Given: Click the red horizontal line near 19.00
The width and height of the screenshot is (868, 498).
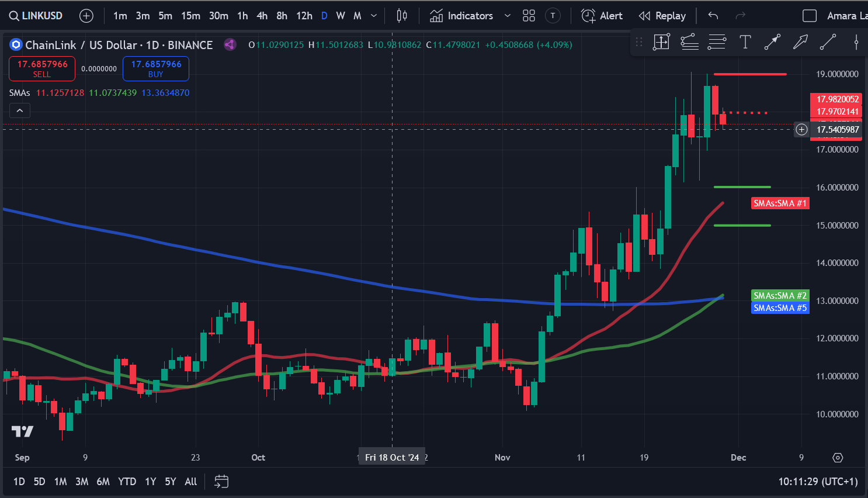Looking at the screenshot, I should click(x=750, y=74).
